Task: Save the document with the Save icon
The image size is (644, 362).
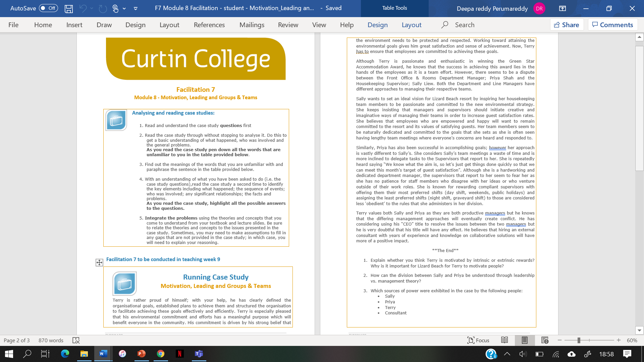Action: point(68,8)
